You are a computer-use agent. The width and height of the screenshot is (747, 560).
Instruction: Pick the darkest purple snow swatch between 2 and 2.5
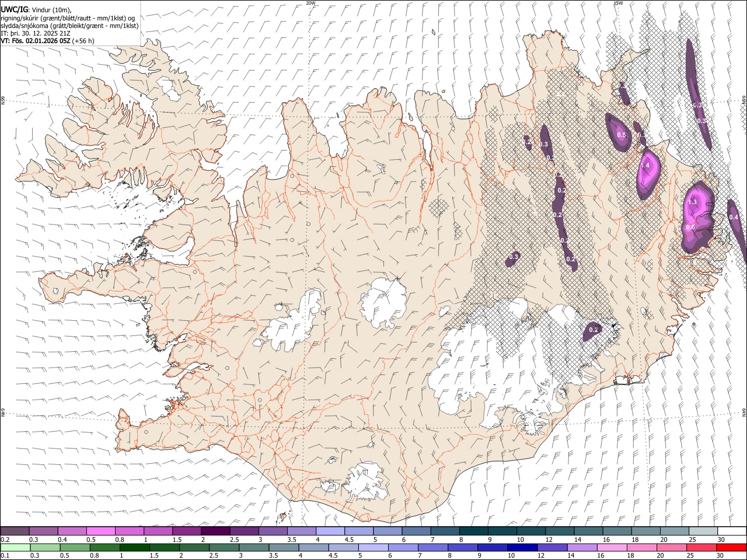(x=215, y=531)
